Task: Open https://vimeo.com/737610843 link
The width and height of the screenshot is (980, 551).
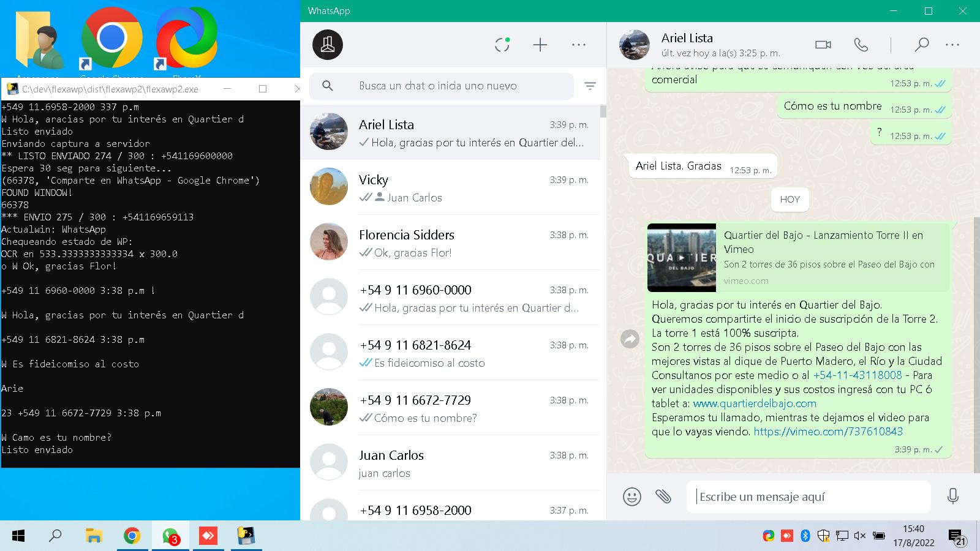Action: pos(828,432)
